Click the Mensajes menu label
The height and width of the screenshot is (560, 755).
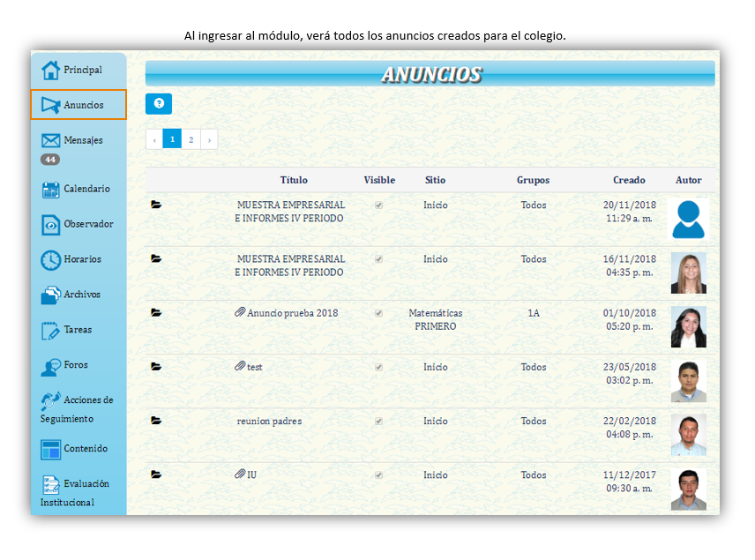pyautogui.click(x=83, y=140)
